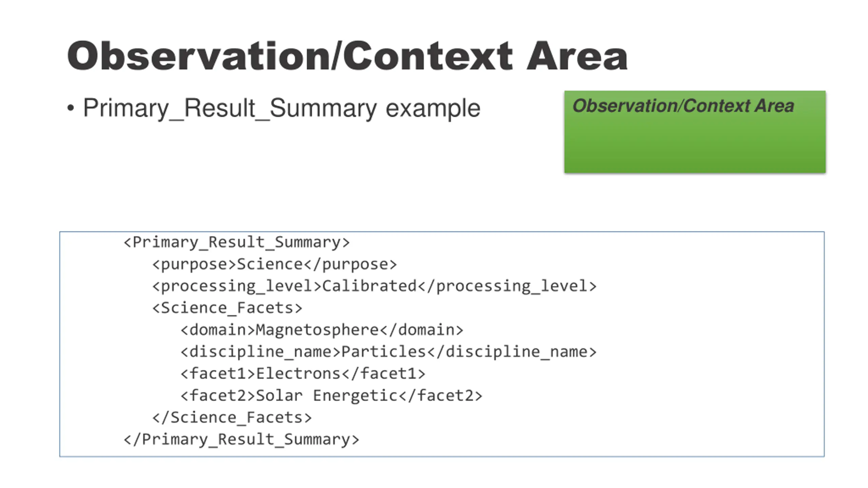This screenshot has width=868, height=488.
Task: Click the facet2 Solar Energetic line
Action: 332,396
